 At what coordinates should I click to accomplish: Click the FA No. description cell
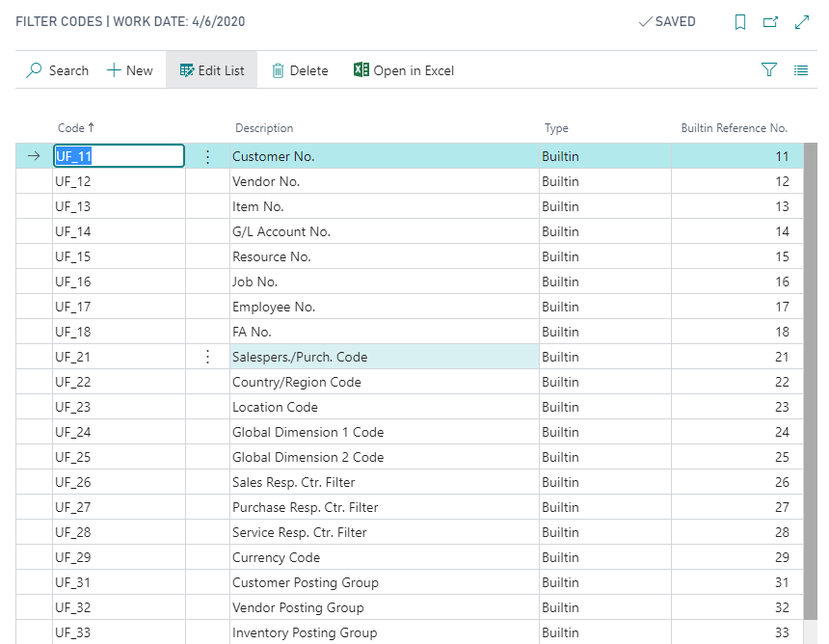385,332
